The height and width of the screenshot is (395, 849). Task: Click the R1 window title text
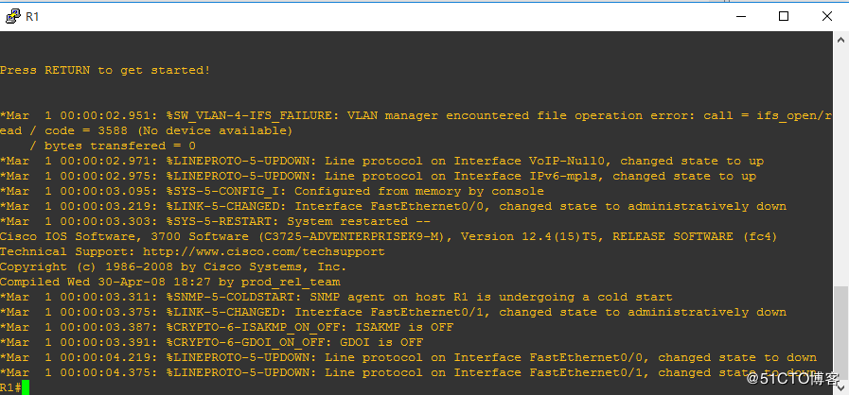[32, 16]
